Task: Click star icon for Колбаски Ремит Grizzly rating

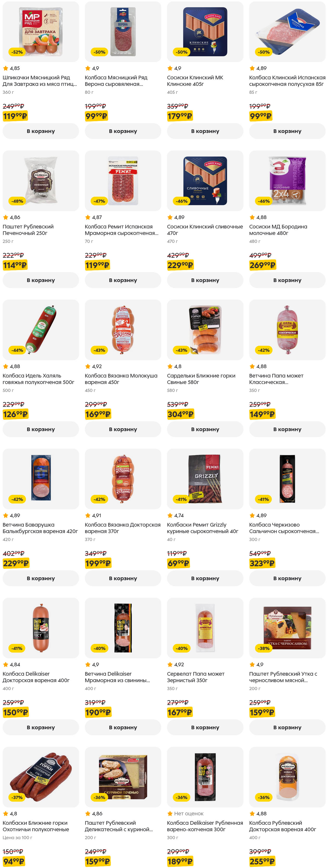Action: (170, 516)
